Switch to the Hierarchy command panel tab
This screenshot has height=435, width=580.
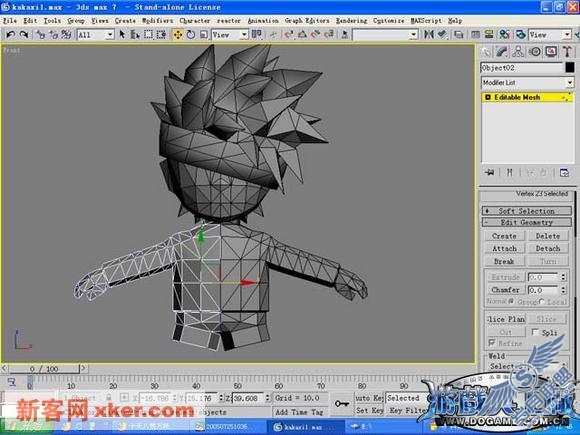tap(518, 51)
